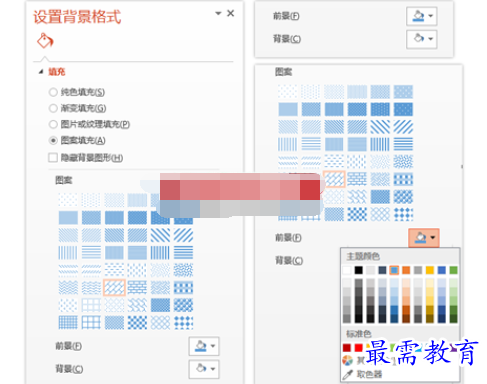Select 图片或纹理填充(P) radio button
This screenshot has width=487, height=384.
click(x=53, y=124)
